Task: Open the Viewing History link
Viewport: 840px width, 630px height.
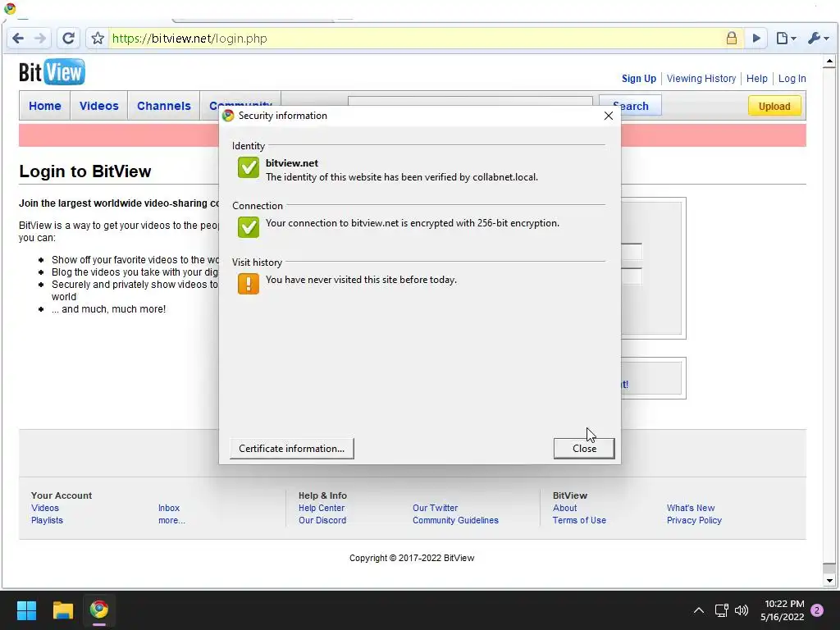Action: (x=701, y=79)
